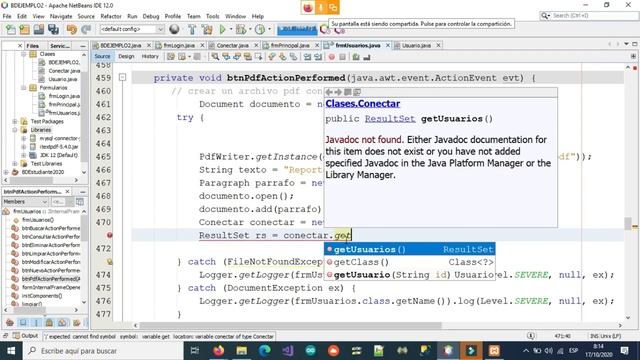The image size is (640, 360).
Task: Click the New Project toolbar icon
Action: coord(24,29)
